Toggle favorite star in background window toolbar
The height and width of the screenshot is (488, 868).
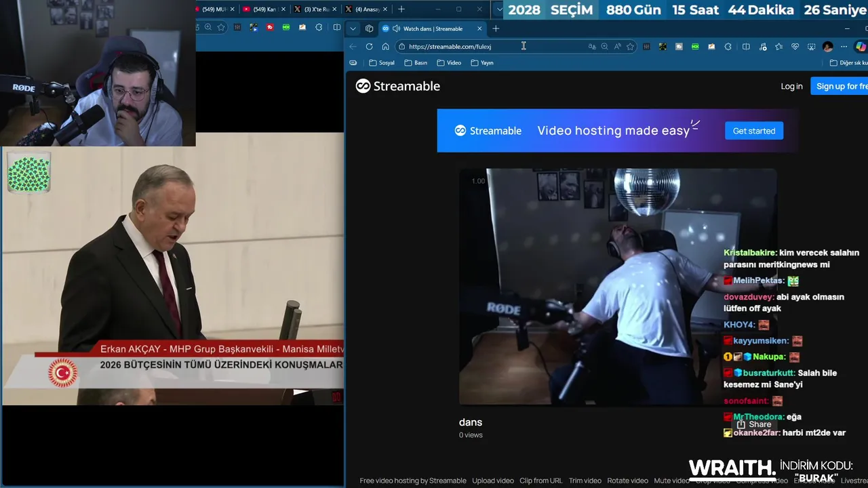pyautogui.click(x=221, y=28)
